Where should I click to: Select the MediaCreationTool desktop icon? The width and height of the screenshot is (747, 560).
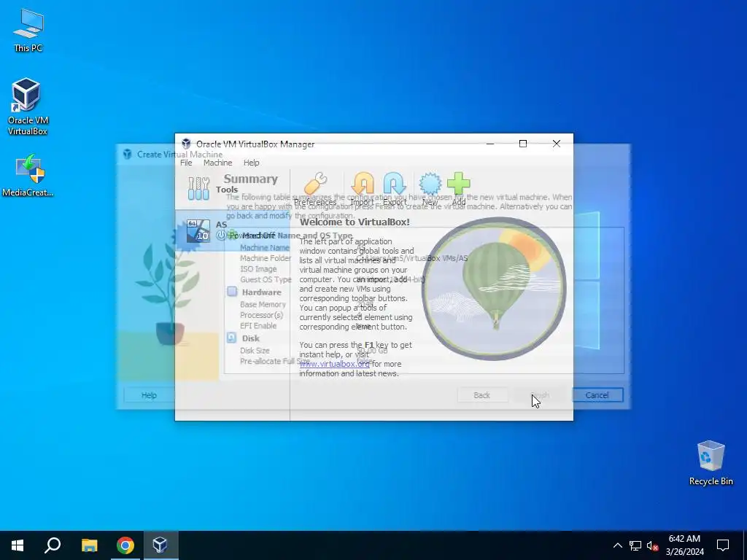point(28,175)
